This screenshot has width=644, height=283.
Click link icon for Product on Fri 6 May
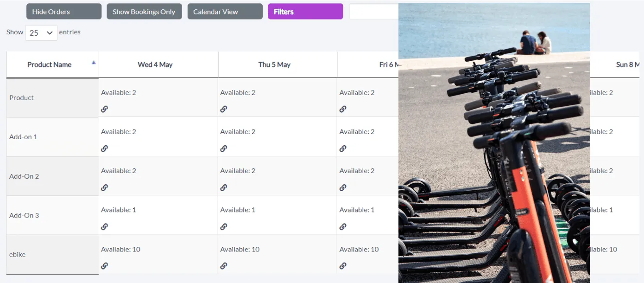click(x=343, y=109)
